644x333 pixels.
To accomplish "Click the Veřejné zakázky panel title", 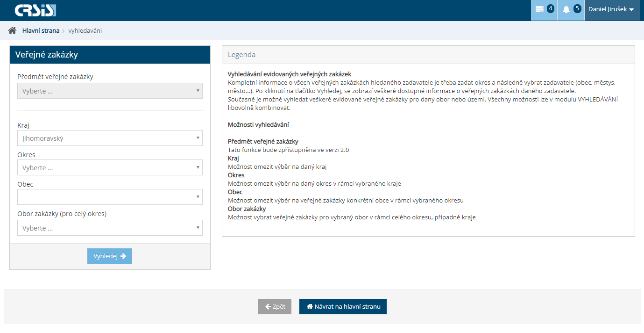I will tap(47, 54).
